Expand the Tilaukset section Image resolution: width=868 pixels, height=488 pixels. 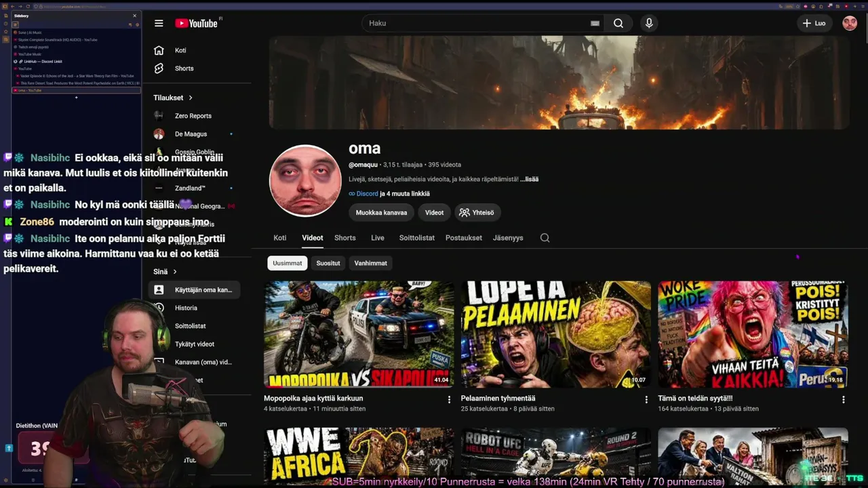pyautogui.click(x=173, y=98)
